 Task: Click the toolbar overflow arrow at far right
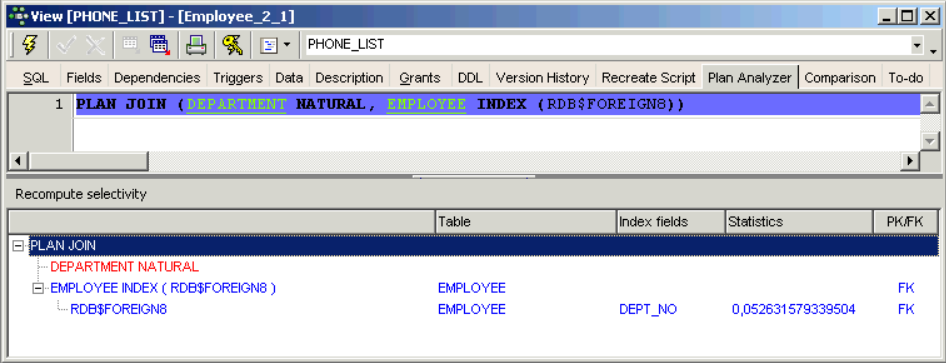(933, 51)
